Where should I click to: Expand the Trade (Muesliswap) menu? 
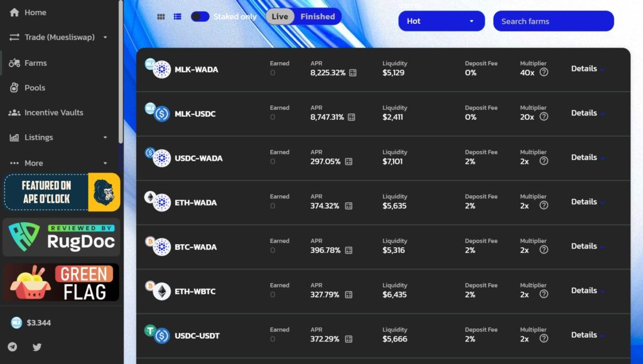(59, 37)
